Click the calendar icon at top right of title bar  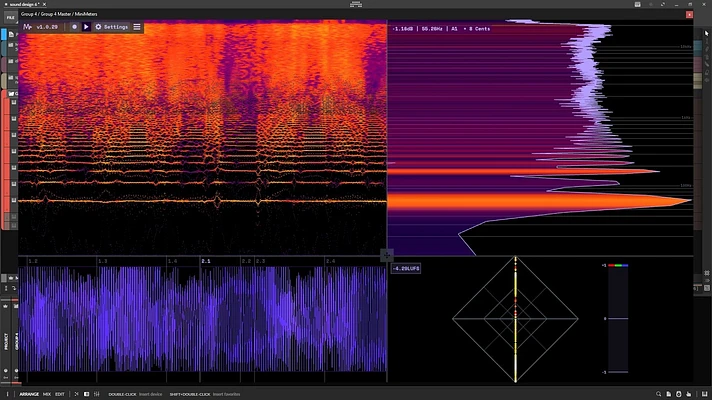click(638, 4)
